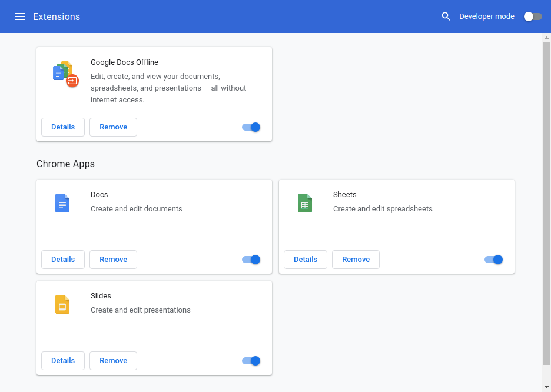View Details of the Docs app
Viewport: 551px width, 392px height.
click(x=63, y=260)
